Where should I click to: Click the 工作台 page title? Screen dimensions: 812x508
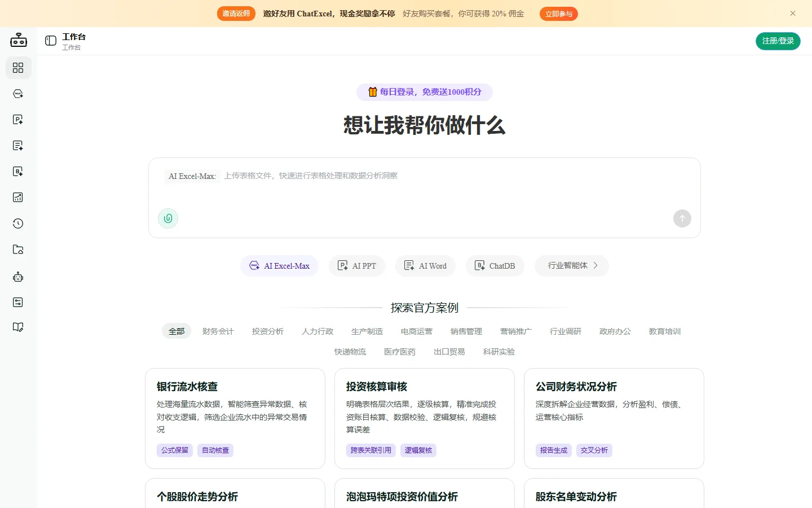(x=74, y=37)
